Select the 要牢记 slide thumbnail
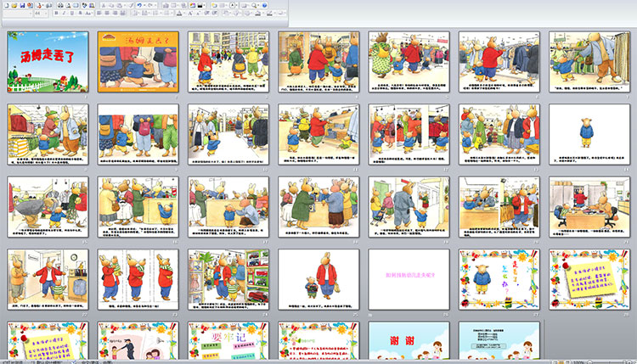Screen dimensions: 637x364 coord(228,340)
